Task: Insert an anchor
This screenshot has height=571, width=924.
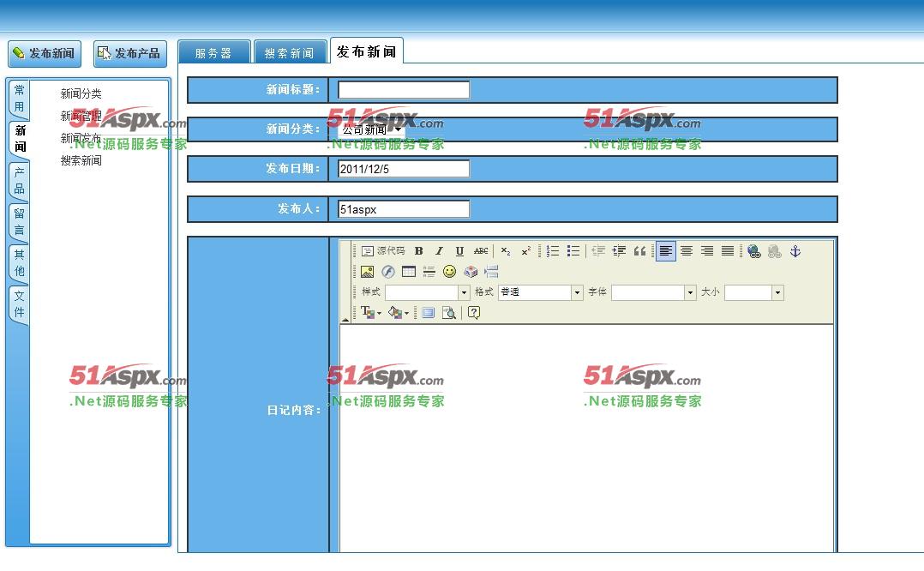Action: pyautogui.click(x=795, y=251)
